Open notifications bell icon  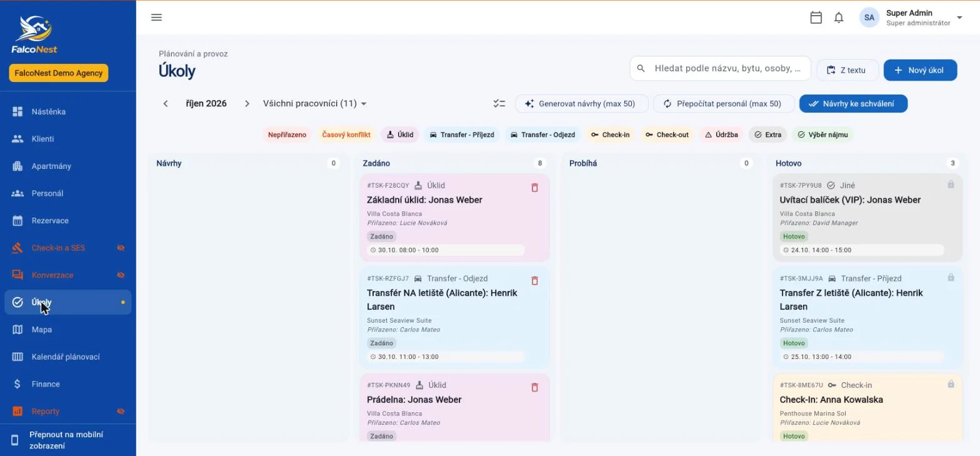(839, 18)
